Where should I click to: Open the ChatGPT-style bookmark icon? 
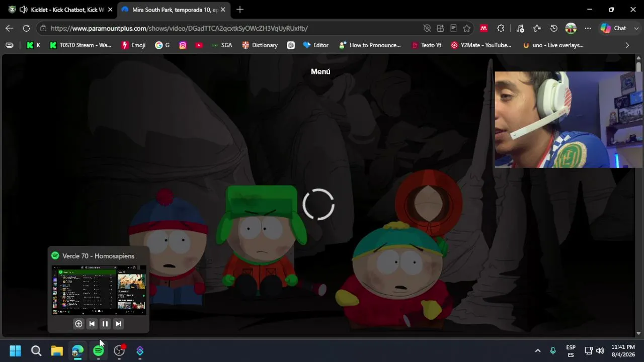(x=291, y=45)
